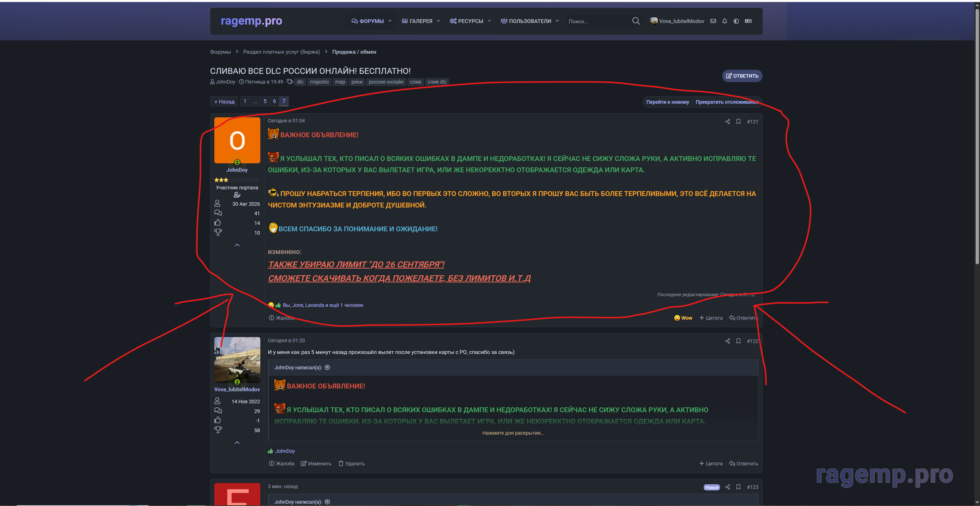Go to previous page with Назад

pos(224,101)
